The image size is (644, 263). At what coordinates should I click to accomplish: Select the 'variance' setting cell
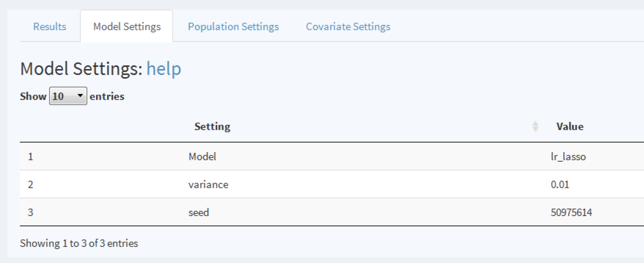pyautogui.click(x=208, y=184)
